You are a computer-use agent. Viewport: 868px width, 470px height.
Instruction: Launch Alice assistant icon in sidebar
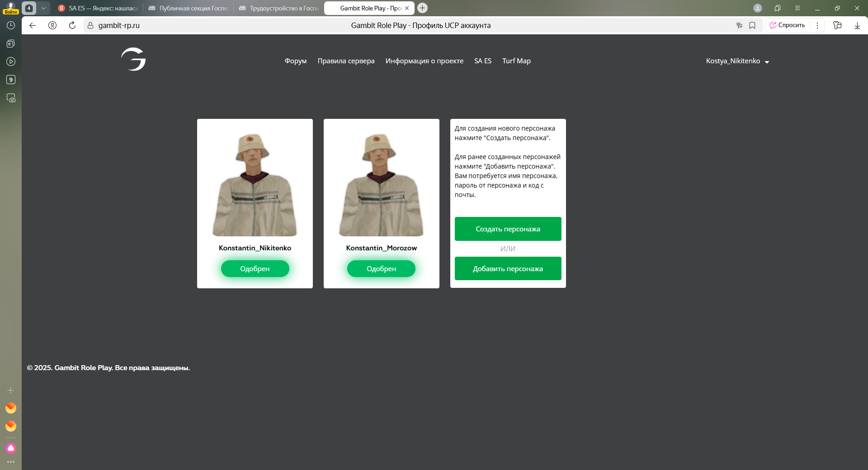pyautogui.click(x=11, y=448)
